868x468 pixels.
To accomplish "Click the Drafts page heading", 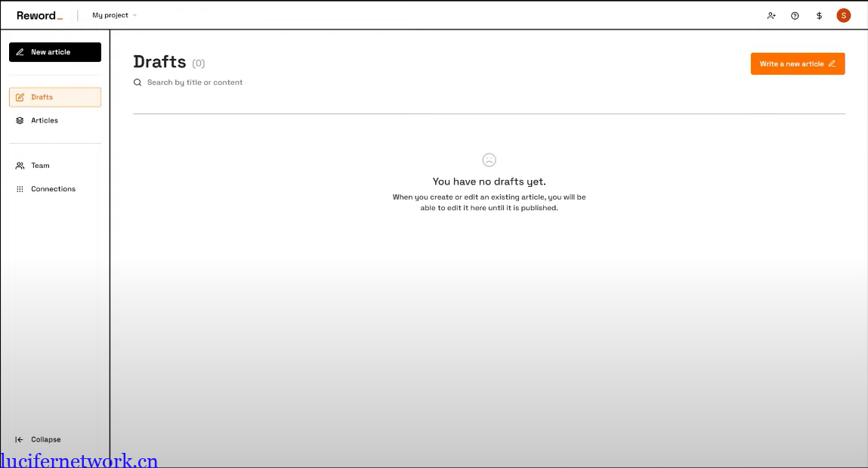I will point(159,62).
